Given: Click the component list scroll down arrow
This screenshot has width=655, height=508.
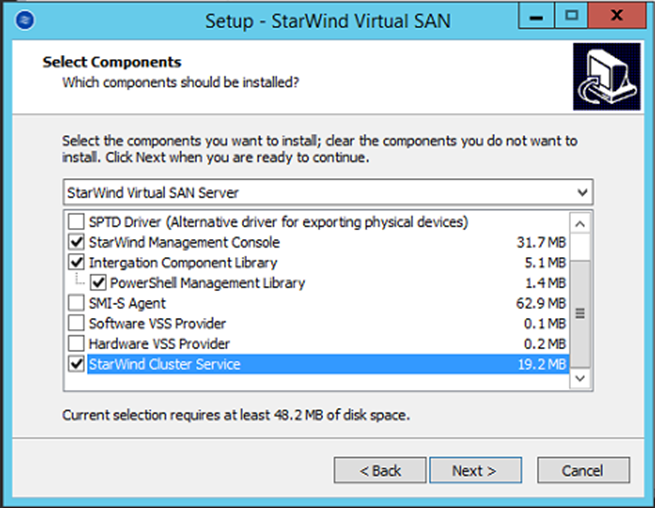Looking at the screenshot, I should click(x=580, y=378).
